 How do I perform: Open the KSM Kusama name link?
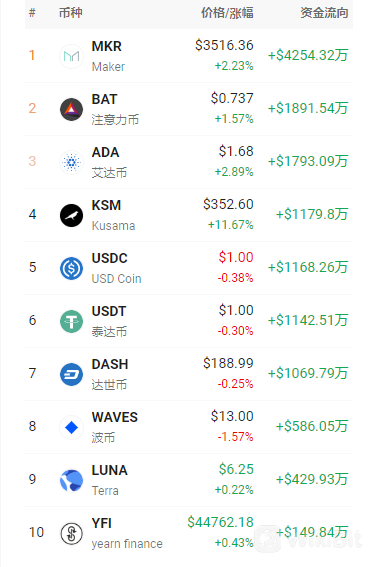coord(106,205)
